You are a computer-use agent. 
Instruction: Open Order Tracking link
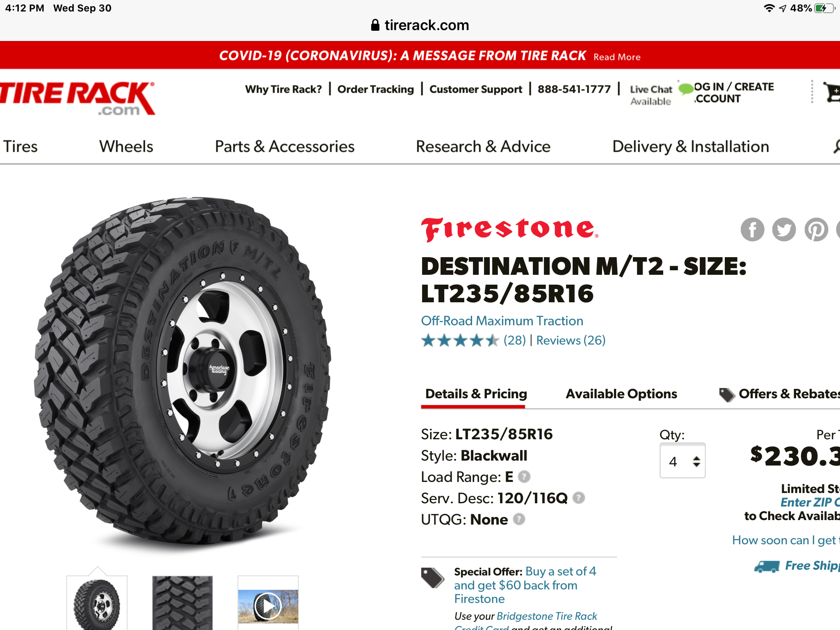coord(376,89)
